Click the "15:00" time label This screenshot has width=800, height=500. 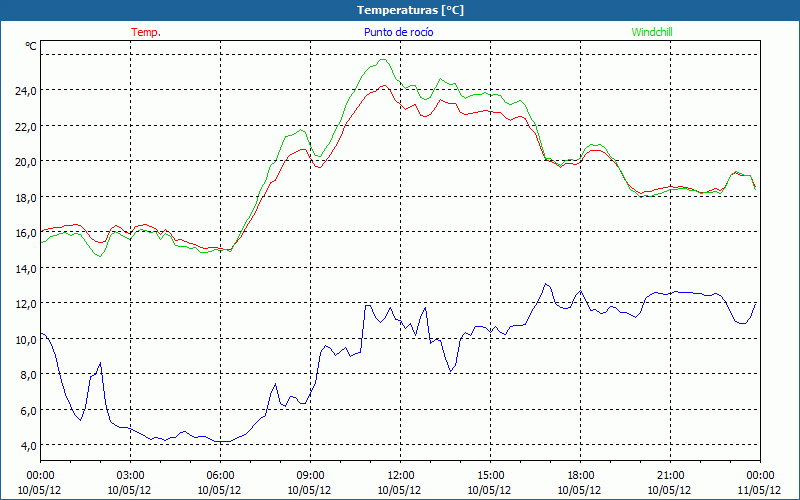[x=490, y=476]
